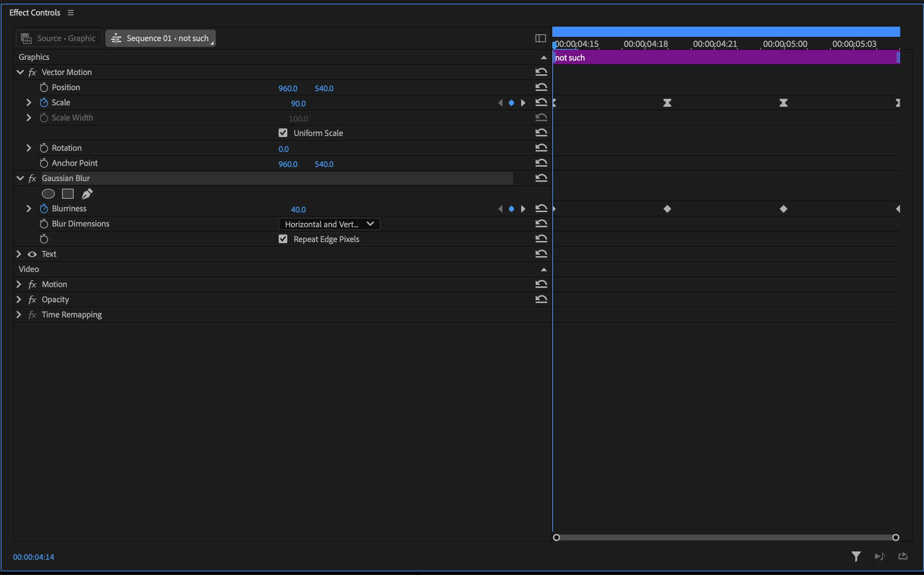Reset the Vector Motion effect
This screenshot has height=575, width=924.
click(541, 71)
